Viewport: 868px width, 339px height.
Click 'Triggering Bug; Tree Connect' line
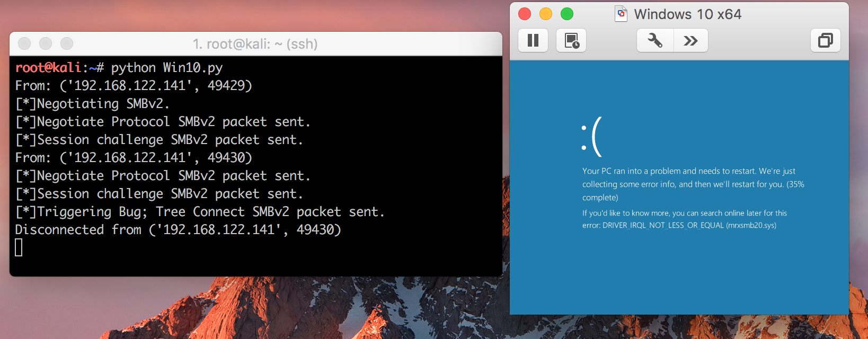coord(200,211)
